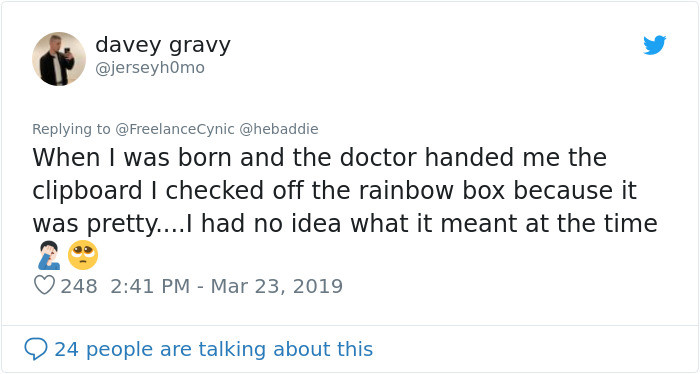
Task: Open '24 people are talking about this'
Action: pyautogui.click(x=213, y=349)
